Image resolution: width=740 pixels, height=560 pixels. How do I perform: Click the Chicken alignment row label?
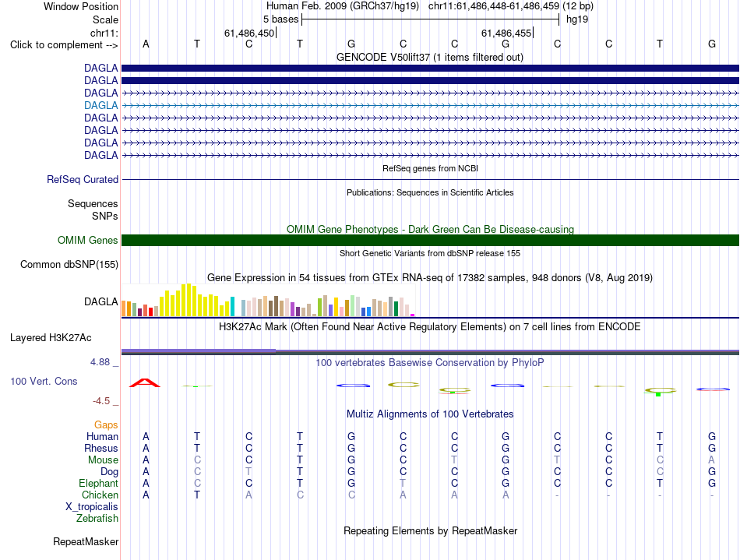click(100, 495)
